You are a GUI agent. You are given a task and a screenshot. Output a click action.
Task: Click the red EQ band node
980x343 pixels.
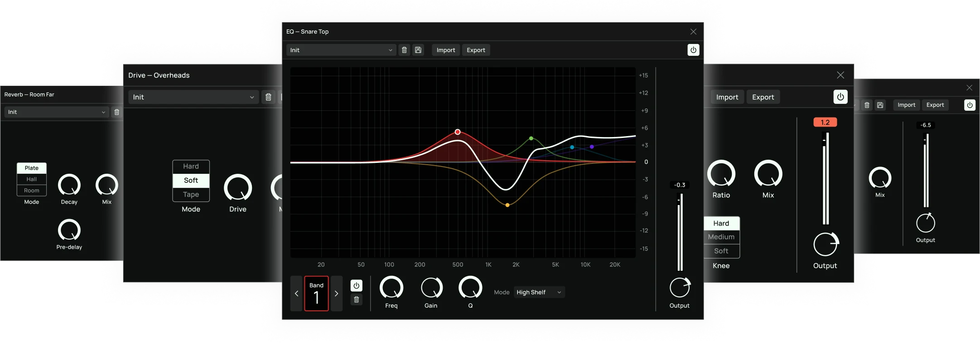pos(458,132)
